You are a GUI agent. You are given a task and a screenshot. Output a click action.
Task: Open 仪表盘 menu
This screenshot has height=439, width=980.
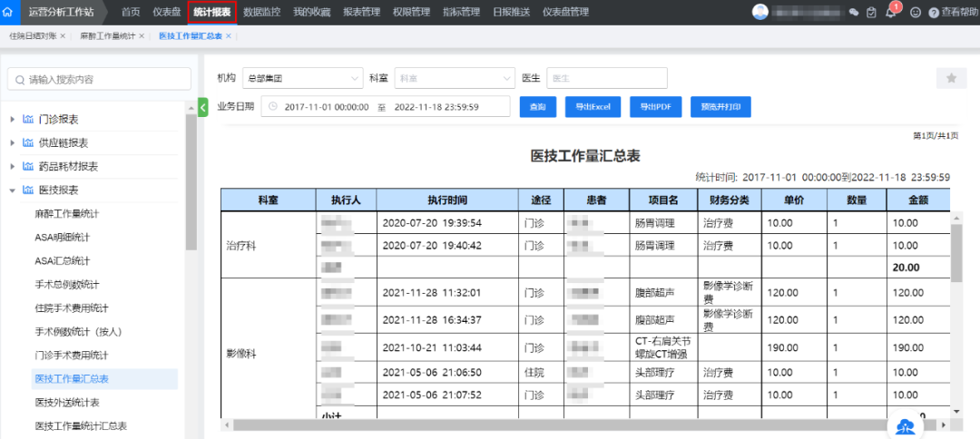166,12
